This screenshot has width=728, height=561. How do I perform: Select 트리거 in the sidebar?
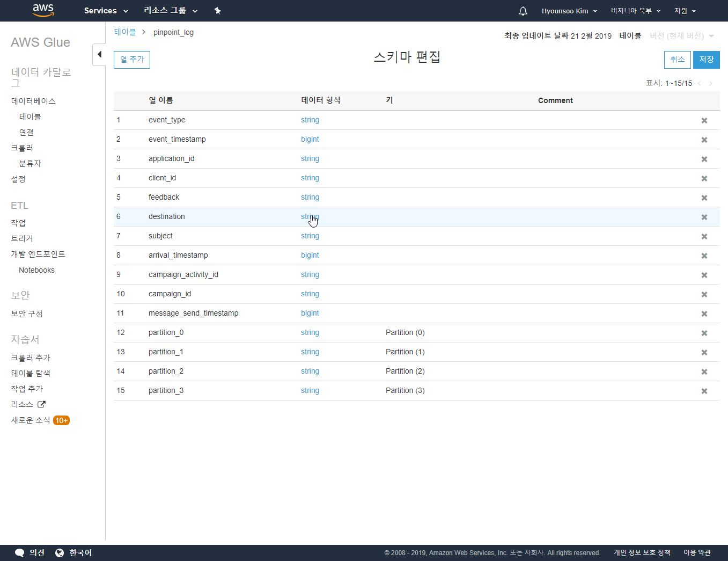(22, 238)
